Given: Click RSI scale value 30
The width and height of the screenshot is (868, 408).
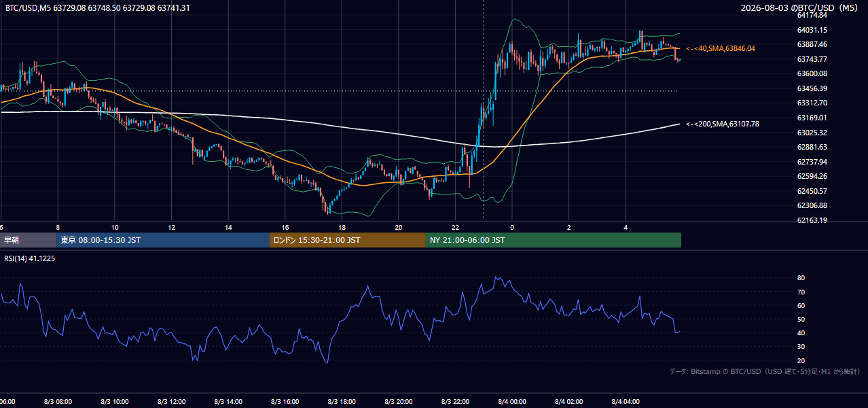Looking at the screenshot, I should (x=801, y=347).
